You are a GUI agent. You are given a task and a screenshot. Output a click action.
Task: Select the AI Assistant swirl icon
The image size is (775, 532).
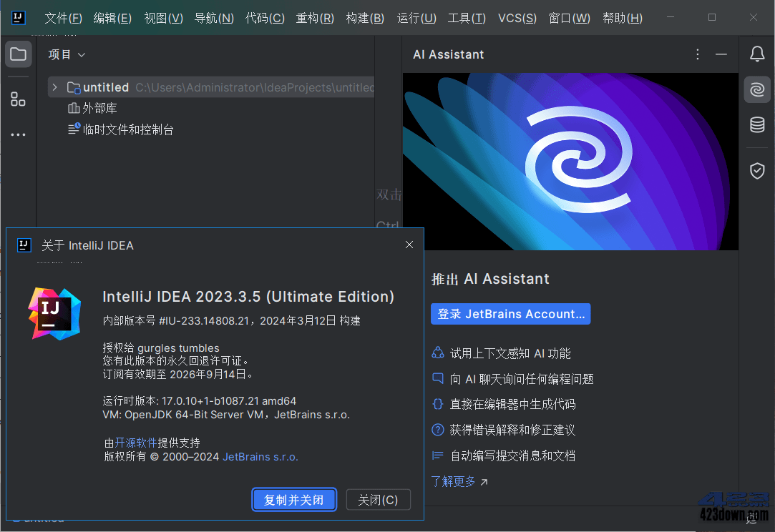756,89
